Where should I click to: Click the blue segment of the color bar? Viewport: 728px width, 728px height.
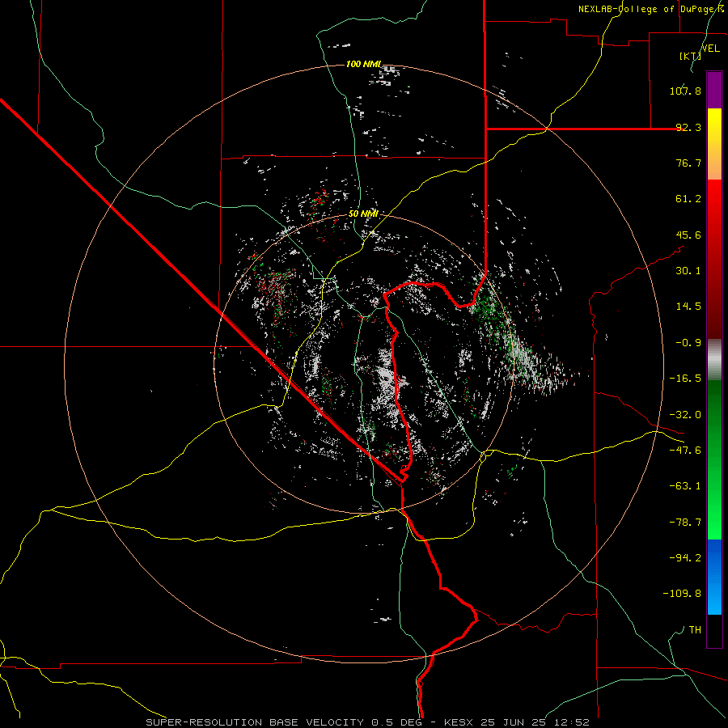point(714,577)
